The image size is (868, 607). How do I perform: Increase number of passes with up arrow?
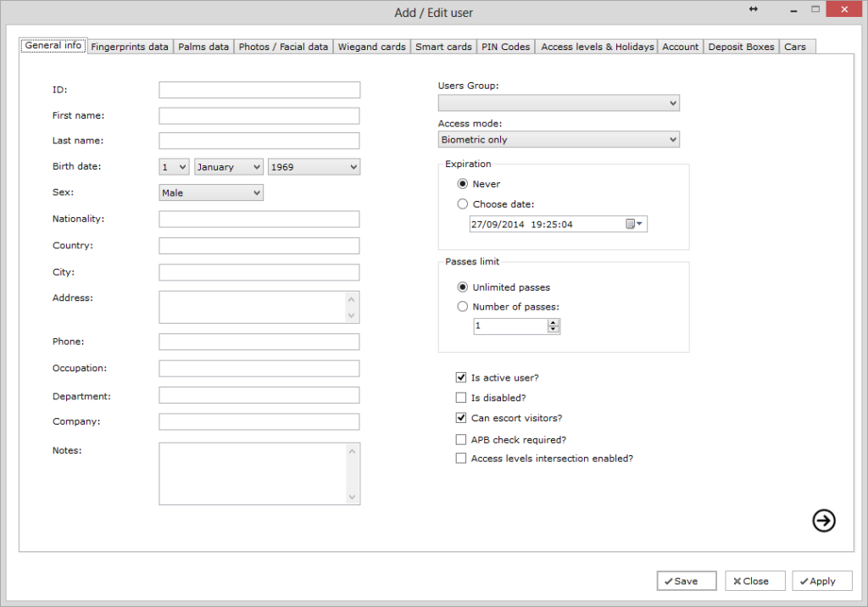tap(554, 322)
